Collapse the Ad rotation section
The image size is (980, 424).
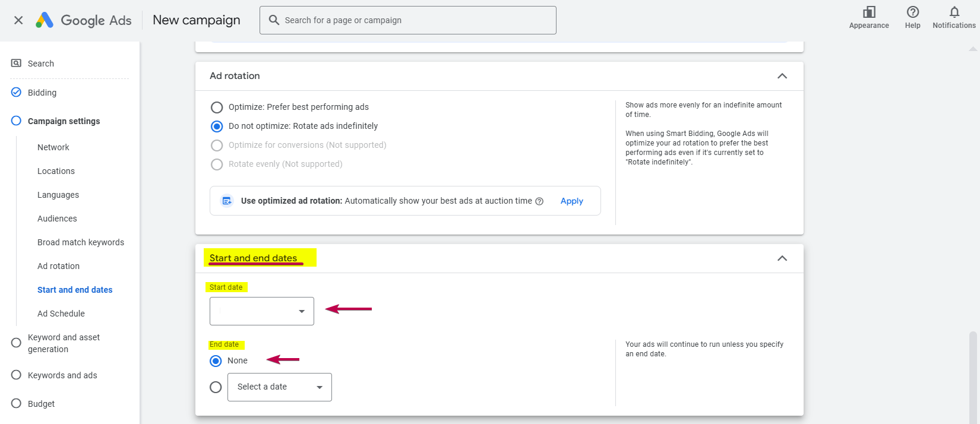tap(782, 76)
